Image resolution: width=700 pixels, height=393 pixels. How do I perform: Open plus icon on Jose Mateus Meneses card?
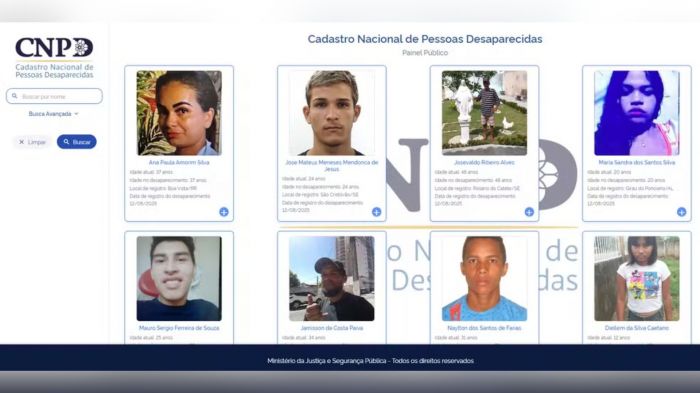coord(376,212)
